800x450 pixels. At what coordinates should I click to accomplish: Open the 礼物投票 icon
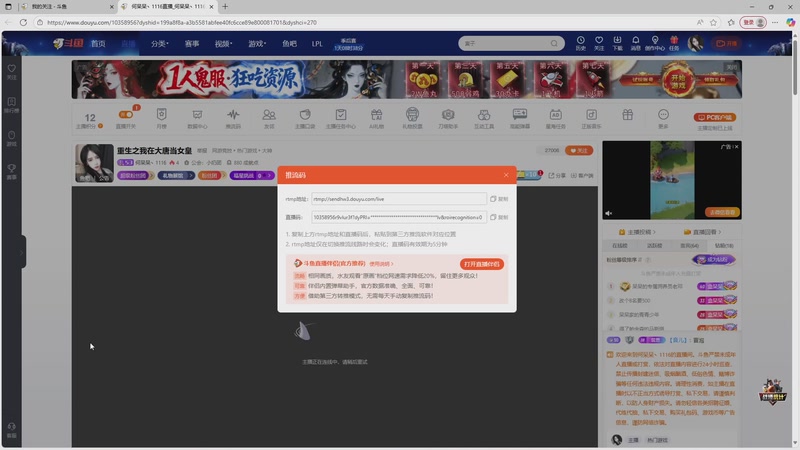coord(412,118)
